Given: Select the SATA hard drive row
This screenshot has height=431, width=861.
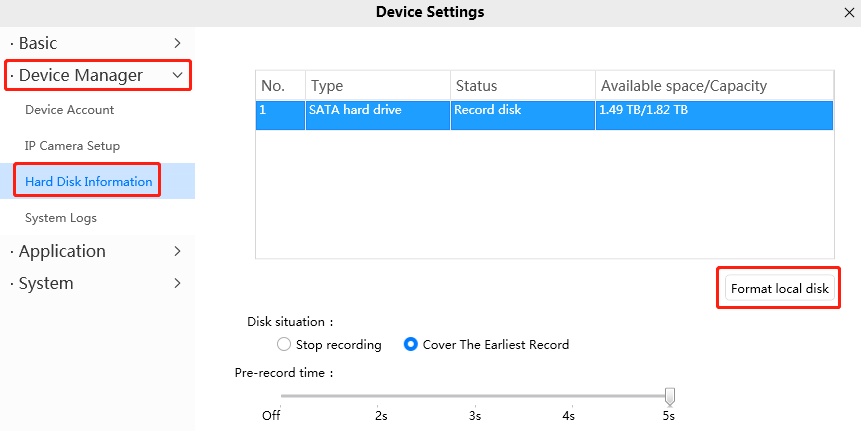Looking at the screenshot, I should click(544, 115).
